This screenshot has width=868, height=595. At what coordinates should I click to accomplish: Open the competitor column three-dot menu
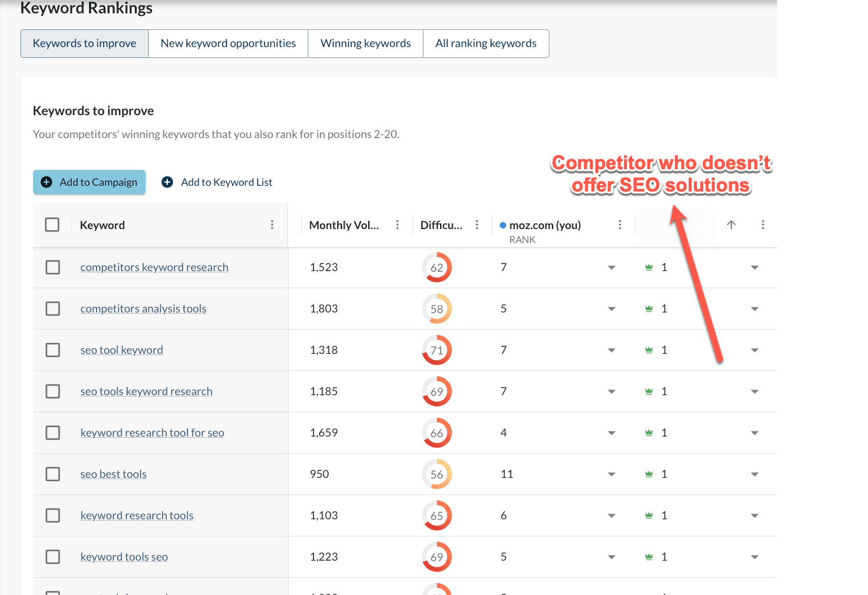tap(763, 225)
